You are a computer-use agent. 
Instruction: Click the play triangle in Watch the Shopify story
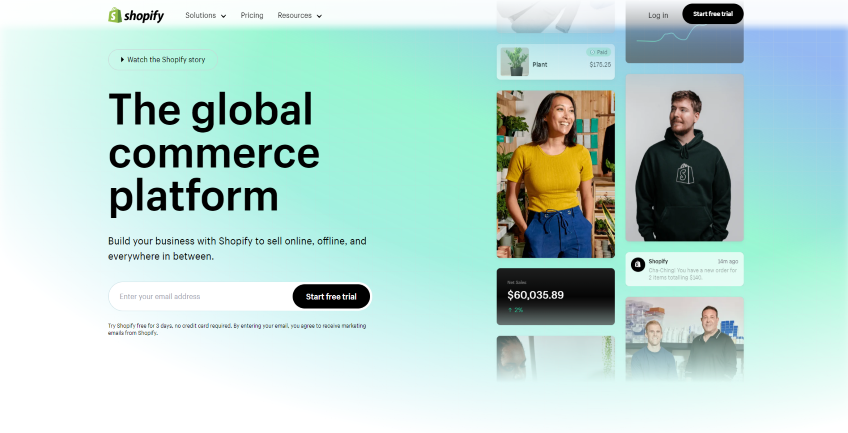point(123,59)
